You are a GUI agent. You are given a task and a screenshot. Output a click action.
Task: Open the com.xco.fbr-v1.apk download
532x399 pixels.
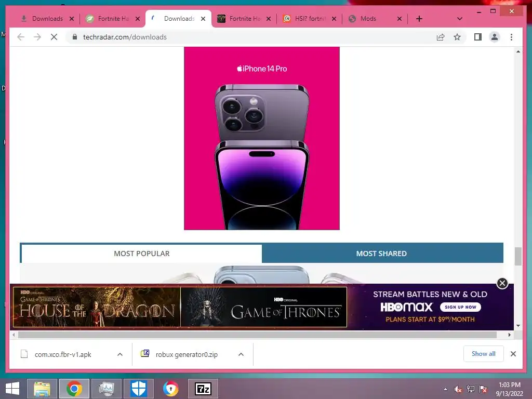[63, 354]
